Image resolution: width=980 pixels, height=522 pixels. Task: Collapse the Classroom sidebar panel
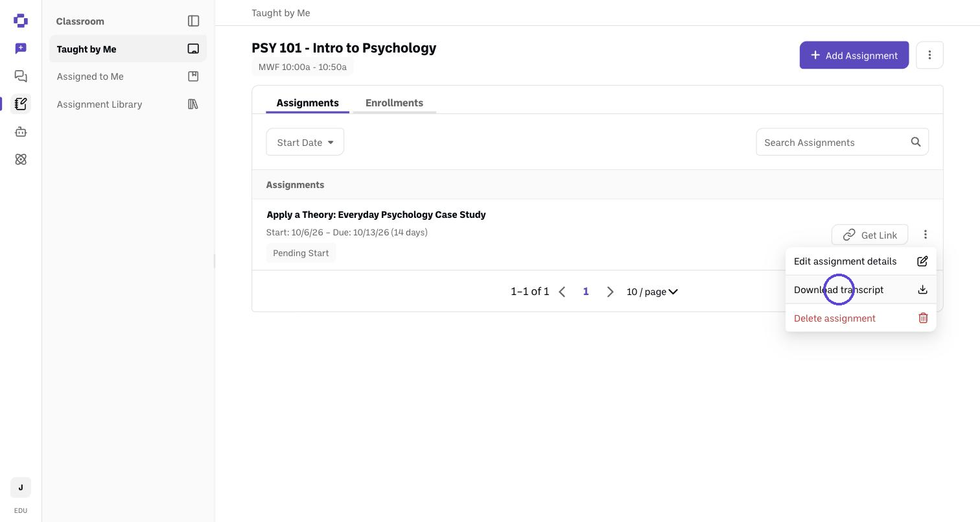pos(193,21)
